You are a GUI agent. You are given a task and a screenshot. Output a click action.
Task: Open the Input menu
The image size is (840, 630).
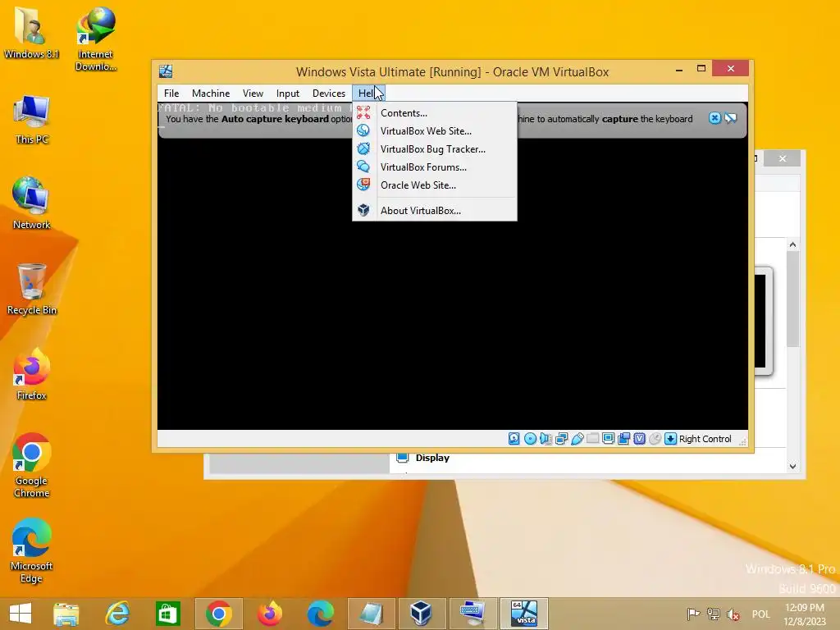(x=288, y=94)
